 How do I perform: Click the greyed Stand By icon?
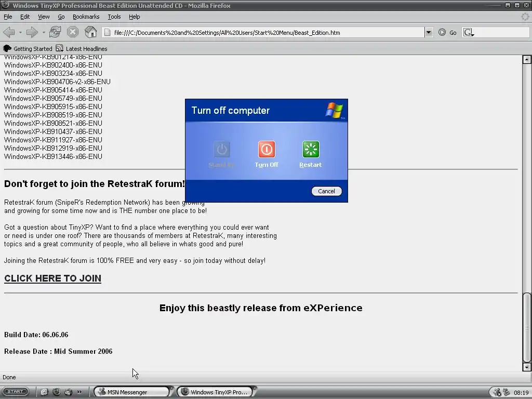(222, 149)
